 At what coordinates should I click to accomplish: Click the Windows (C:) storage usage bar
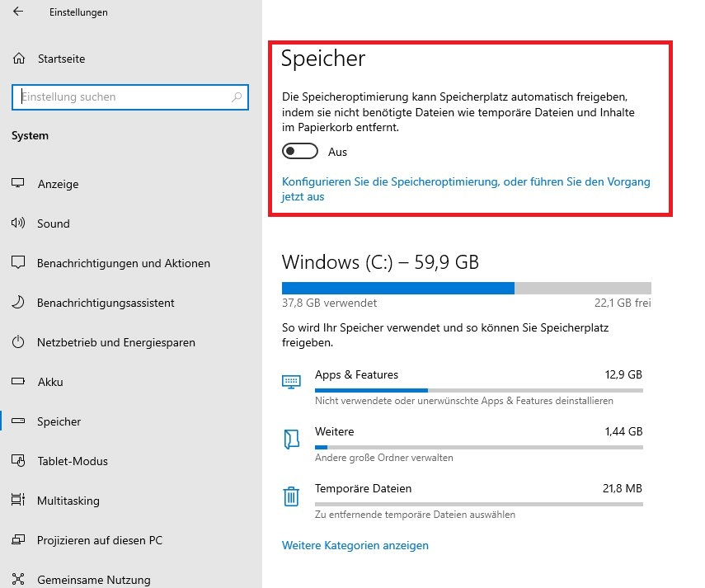coord(466,288)
